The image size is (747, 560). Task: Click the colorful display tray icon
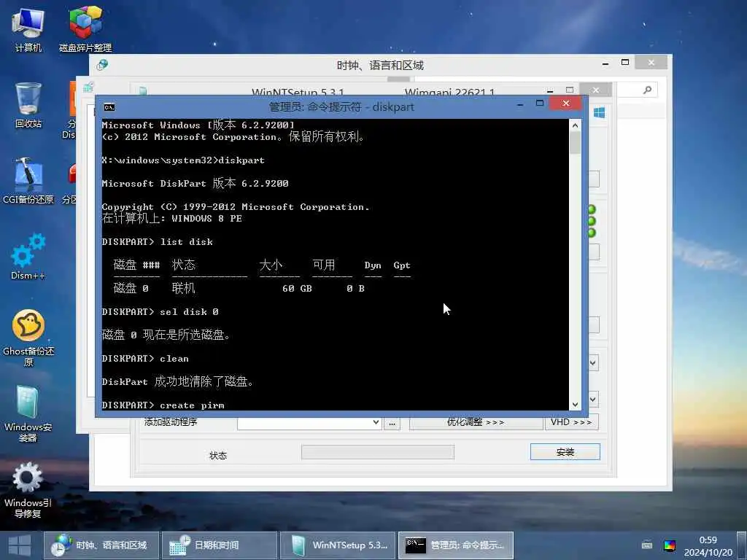point(670,545)
